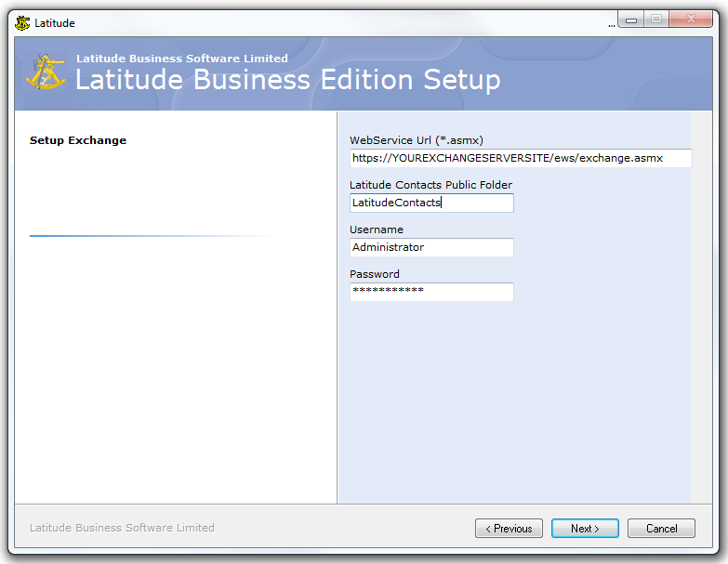Click the footer Latitude Business Software Limited text
728x564 pixels.
click(x=122, y=528)
